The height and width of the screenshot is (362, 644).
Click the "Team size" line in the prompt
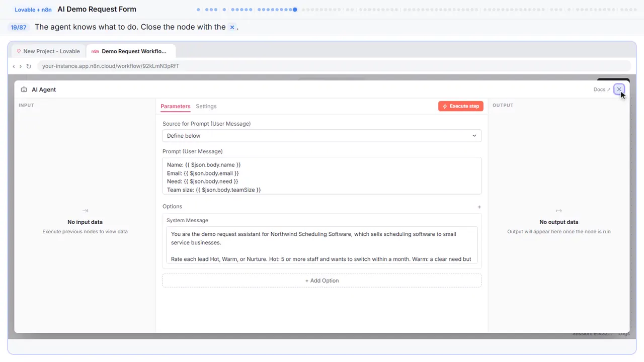click(214, 190)
